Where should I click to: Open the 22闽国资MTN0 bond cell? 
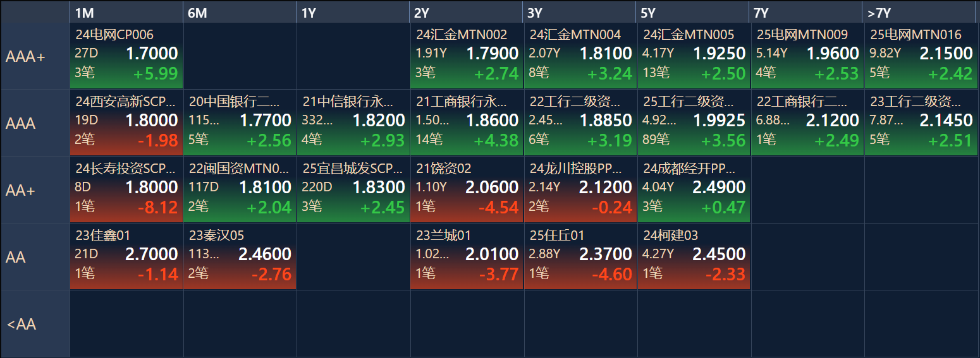(240, 191)
